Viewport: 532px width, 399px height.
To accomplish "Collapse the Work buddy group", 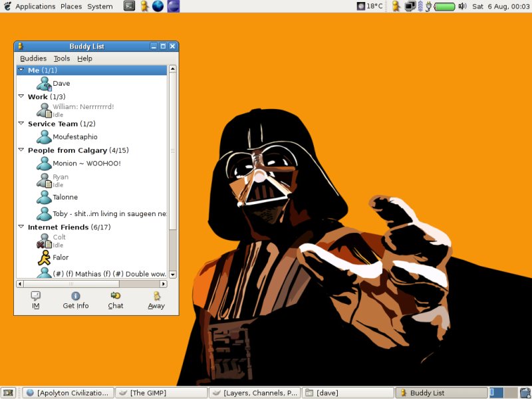I will pos(21,97).
